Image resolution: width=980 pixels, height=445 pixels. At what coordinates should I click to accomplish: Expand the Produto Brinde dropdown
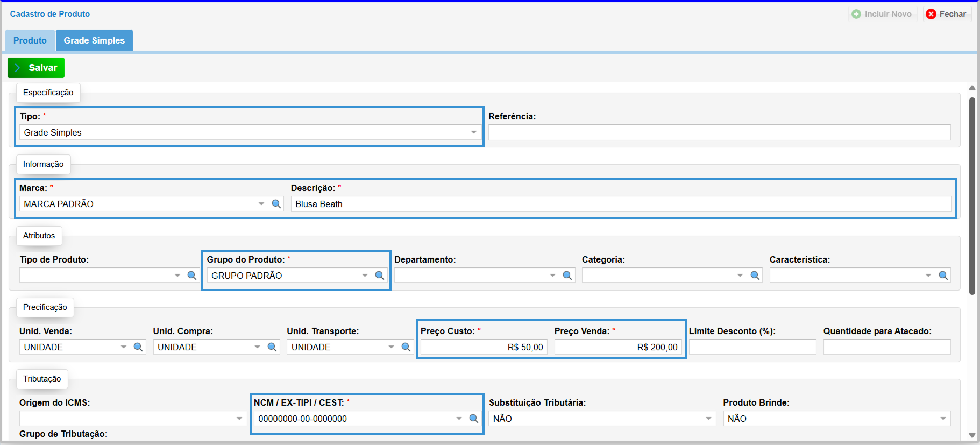943,419
